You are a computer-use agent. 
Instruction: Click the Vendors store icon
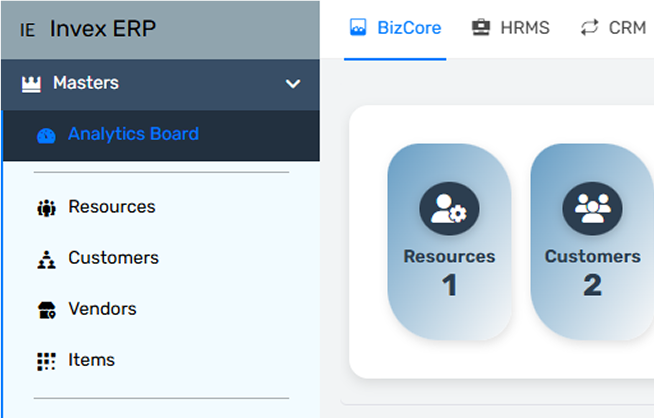pos(46,310)
